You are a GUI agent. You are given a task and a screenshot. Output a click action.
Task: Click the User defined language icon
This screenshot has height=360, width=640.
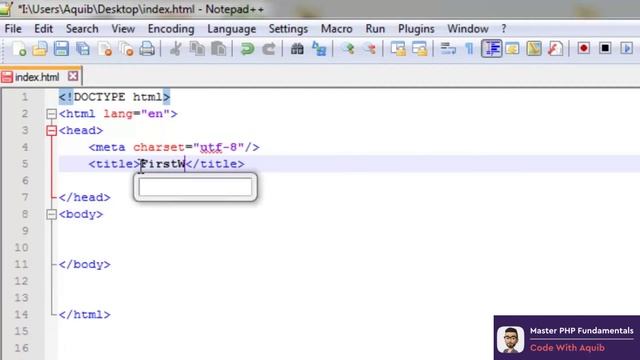512,49
